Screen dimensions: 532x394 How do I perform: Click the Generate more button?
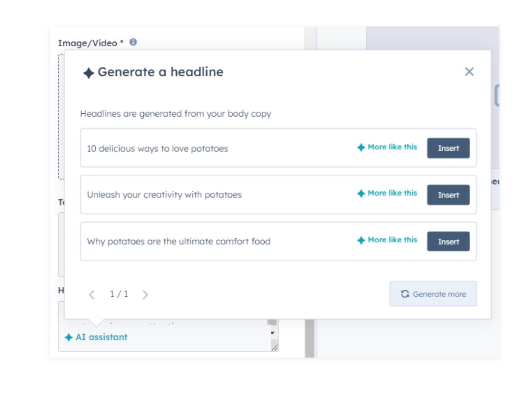coord(433,294)
